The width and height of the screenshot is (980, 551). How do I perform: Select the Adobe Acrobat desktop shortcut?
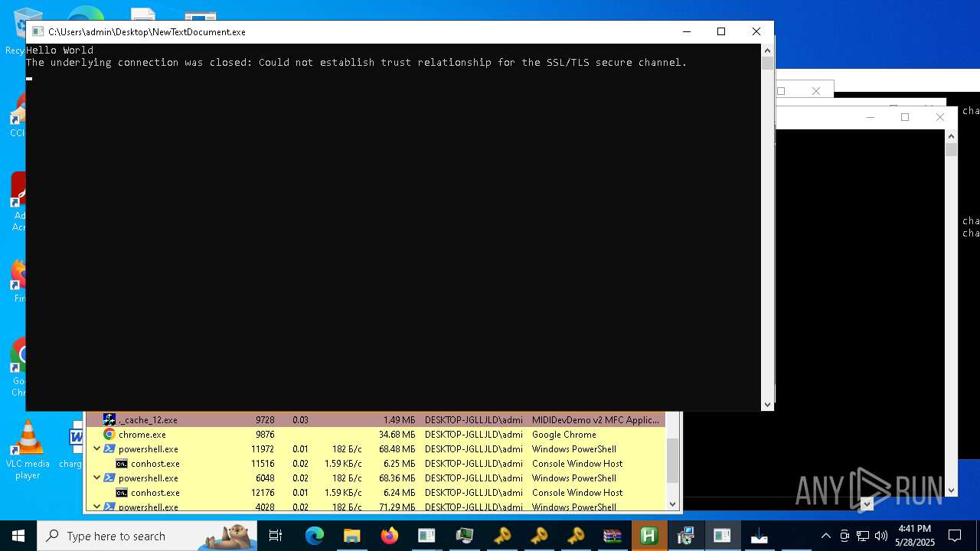pyautogui.click(x=17, y=201)
